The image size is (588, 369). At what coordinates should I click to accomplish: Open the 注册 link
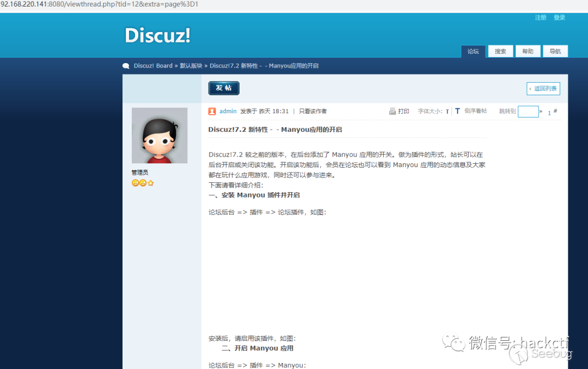pos(541,17)
